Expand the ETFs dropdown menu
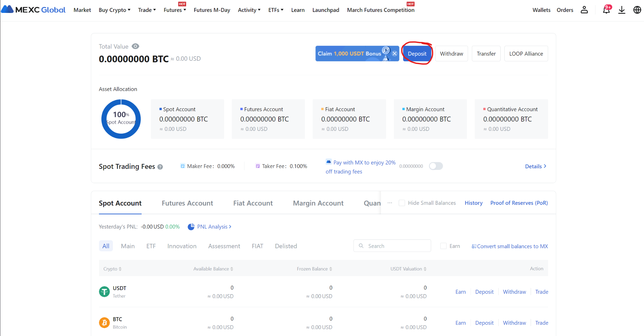644x336 pixels. [x=276, y=10]
